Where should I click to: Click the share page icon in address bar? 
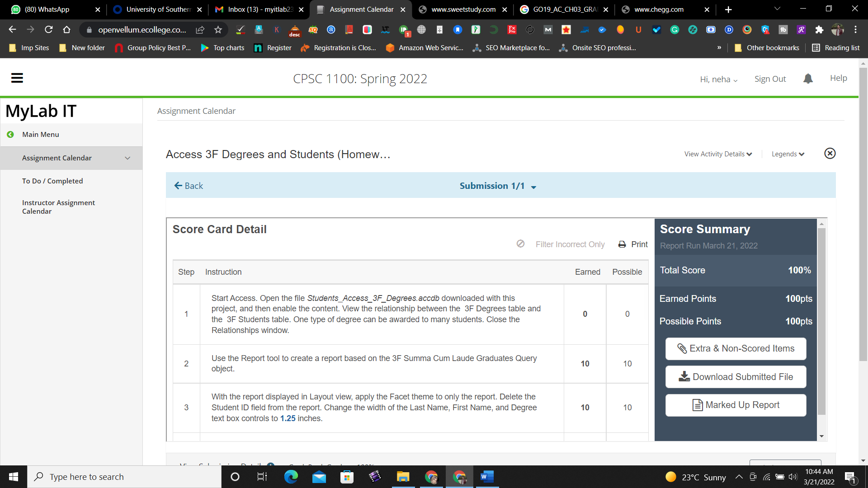(x=200, y=30)
